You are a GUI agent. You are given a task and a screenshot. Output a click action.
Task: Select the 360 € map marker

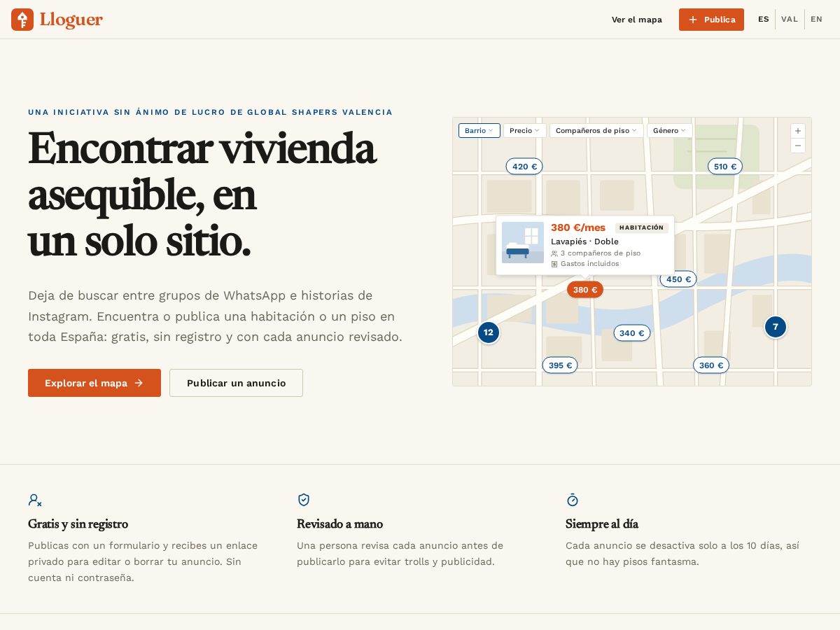tap(711, 365)
